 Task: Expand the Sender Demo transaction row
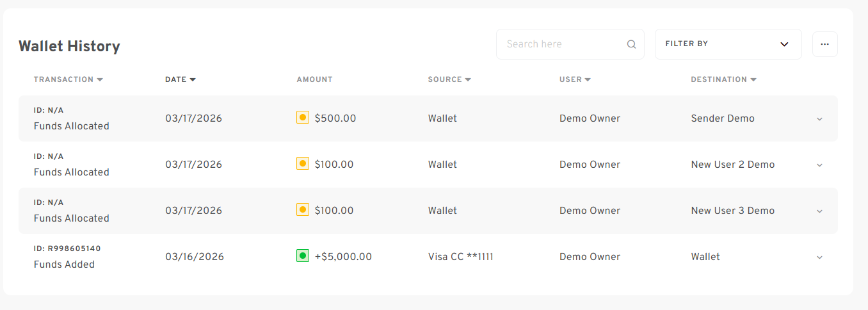(x=819, y=119)
